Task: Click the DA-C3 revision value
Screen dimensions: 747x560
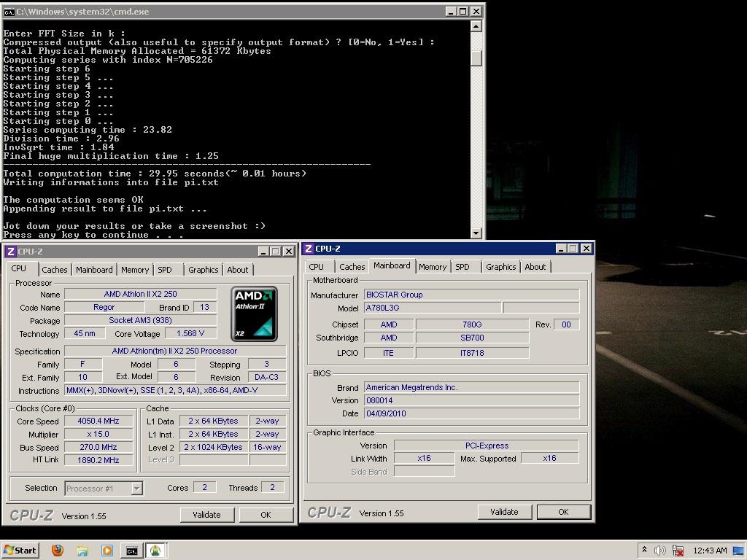Action: pos(267,377)
